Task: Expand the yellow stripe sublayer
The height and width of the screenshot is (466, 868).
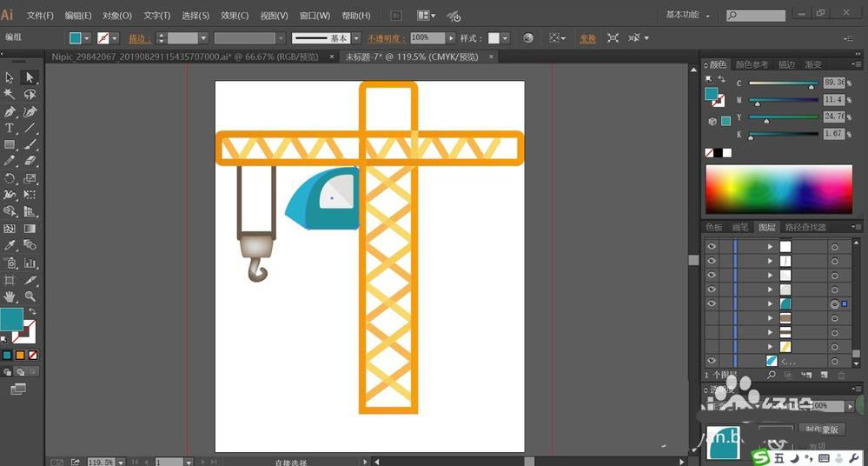Action: click(770, 347)
